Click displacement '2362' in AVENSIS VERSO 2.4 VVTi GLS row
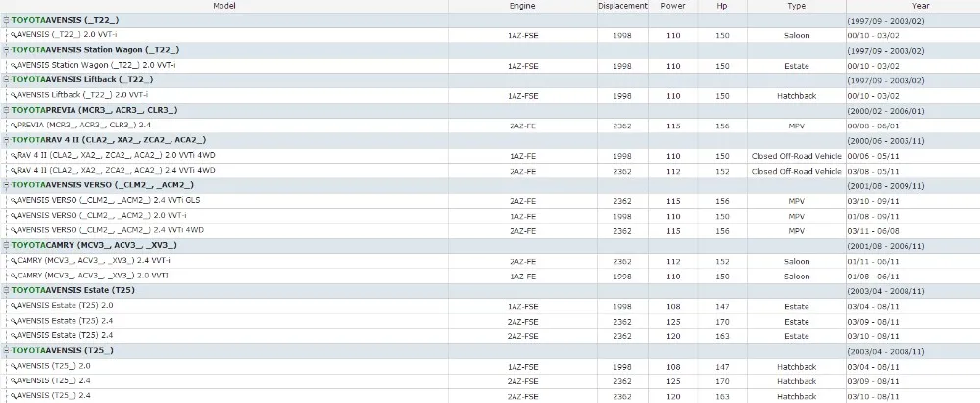Image resolution: width=980 pixels, height=403 pixels. click(622, 201)
